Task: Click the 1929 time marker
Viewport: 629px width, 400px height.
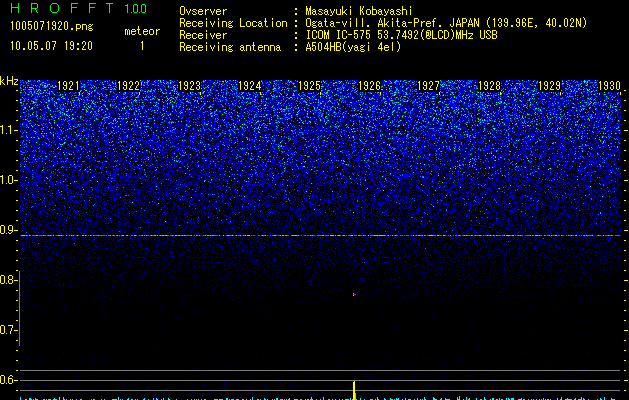Action: click(550, 86)
